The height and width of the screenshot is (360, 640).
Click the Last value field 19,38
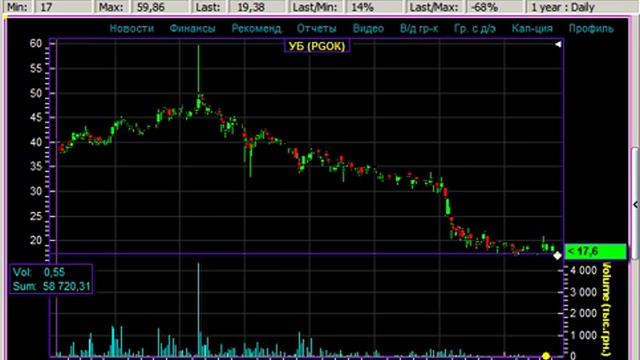click(x=257, y=7)
